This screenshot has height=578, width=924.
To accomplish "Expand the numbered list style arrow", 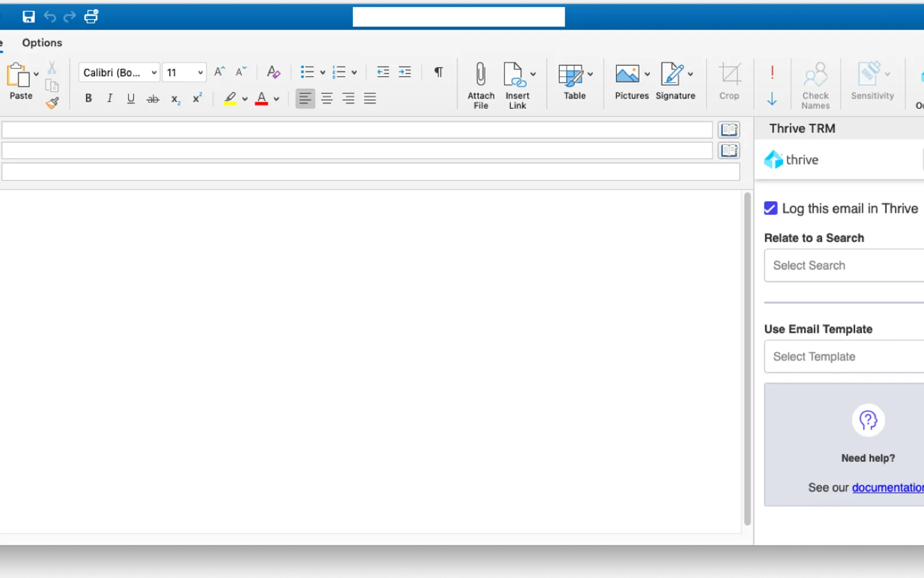I will (x=354, y=72).
